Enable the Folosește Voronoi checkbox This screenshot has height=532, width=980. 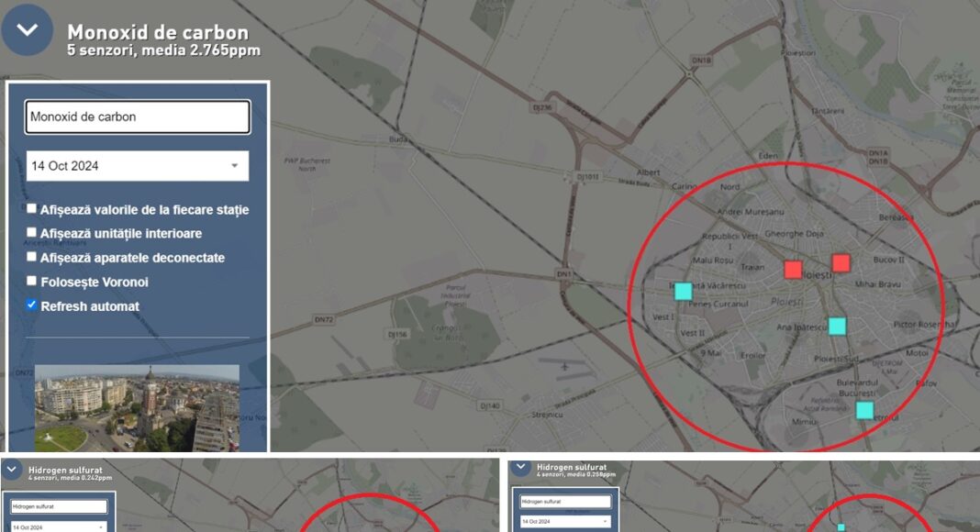tap(31, 281)
